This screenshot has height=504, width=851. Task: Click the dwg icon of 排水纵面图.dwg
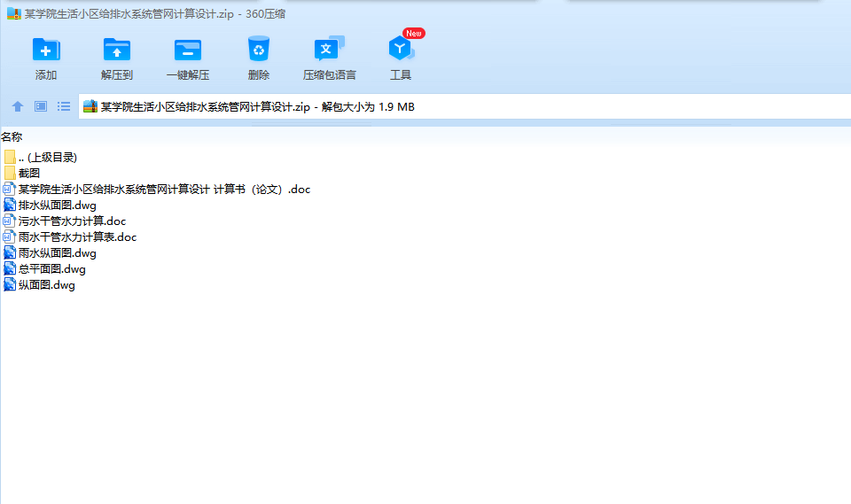tap(9, 205)
